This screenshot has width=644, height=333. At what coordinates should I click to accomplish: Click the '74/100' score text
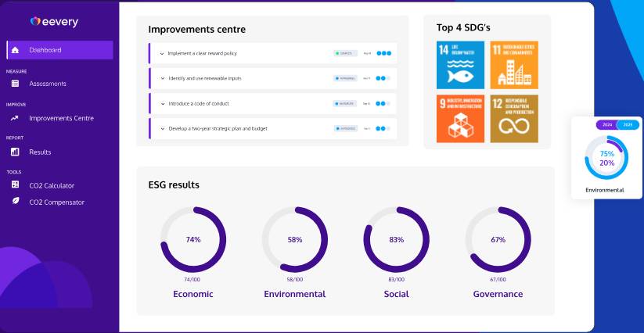pos(193,280)
